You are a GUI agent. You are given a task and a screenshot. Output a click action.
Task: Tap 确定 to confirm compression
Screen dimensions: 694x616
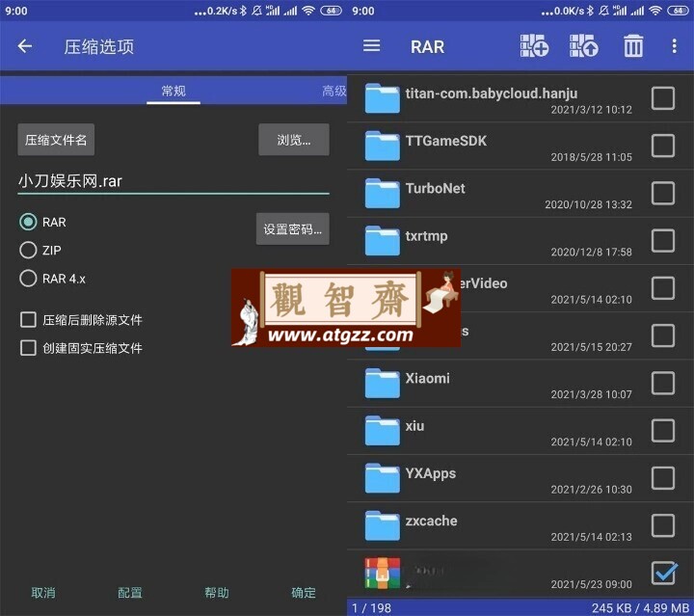click(x=304, y=592)
